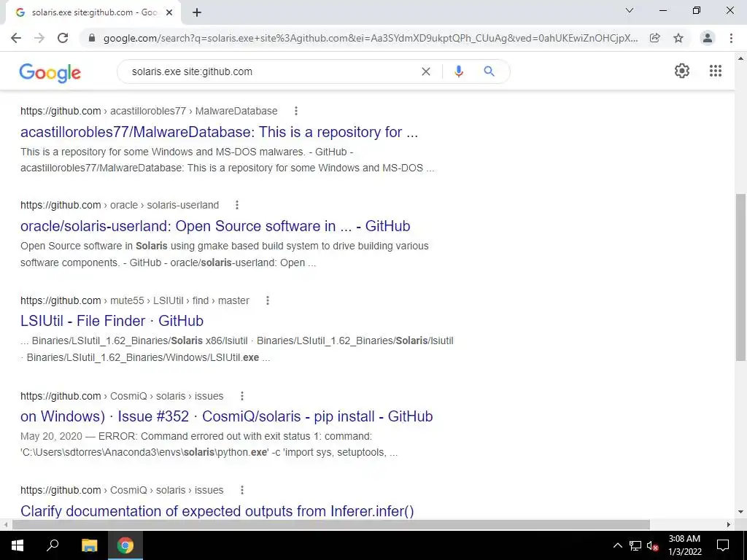The image size is (747, 560).
Task: Click the scroll down arrow
Action: coord(740,513)
